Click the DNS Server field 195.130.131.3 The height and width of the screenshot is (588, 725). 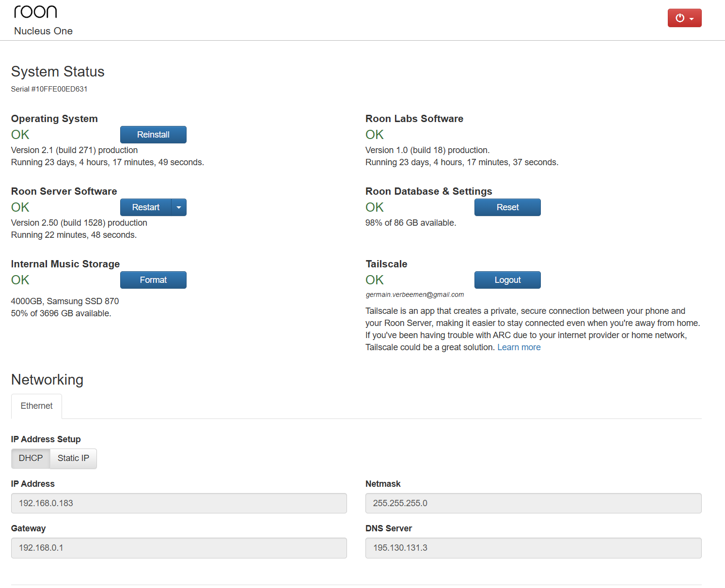click(533, 548)
